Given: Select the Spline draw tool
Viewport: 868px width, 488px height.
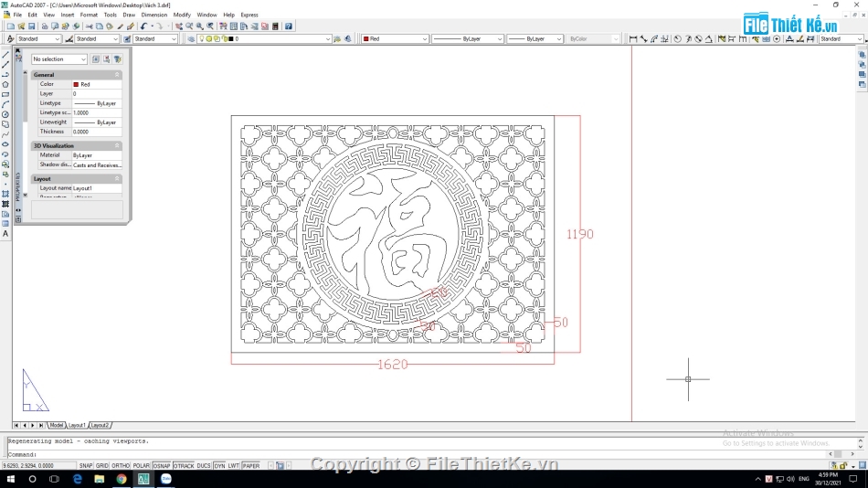Looking at the screenshot, I should point(5,134).
